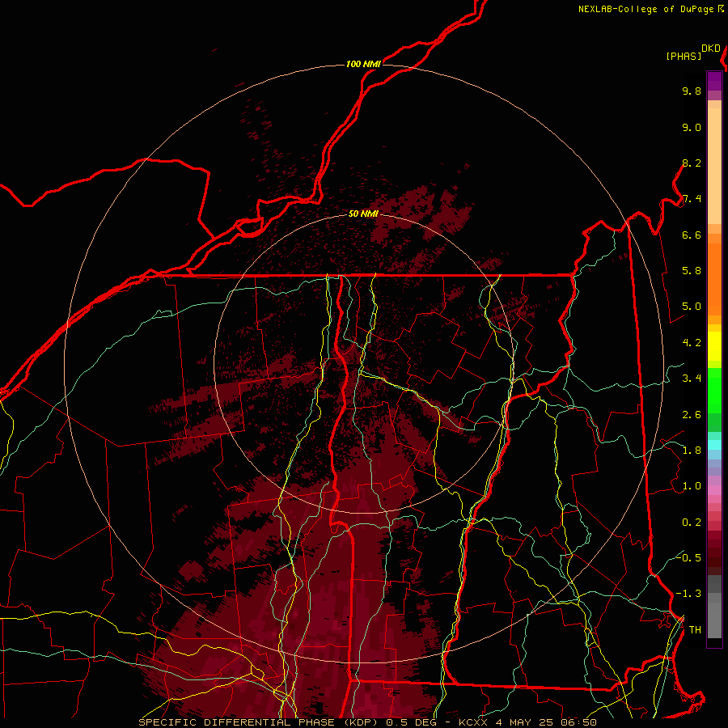Click the 100 NMI range ring label
The image size is (728, 728).
point(363,64)
